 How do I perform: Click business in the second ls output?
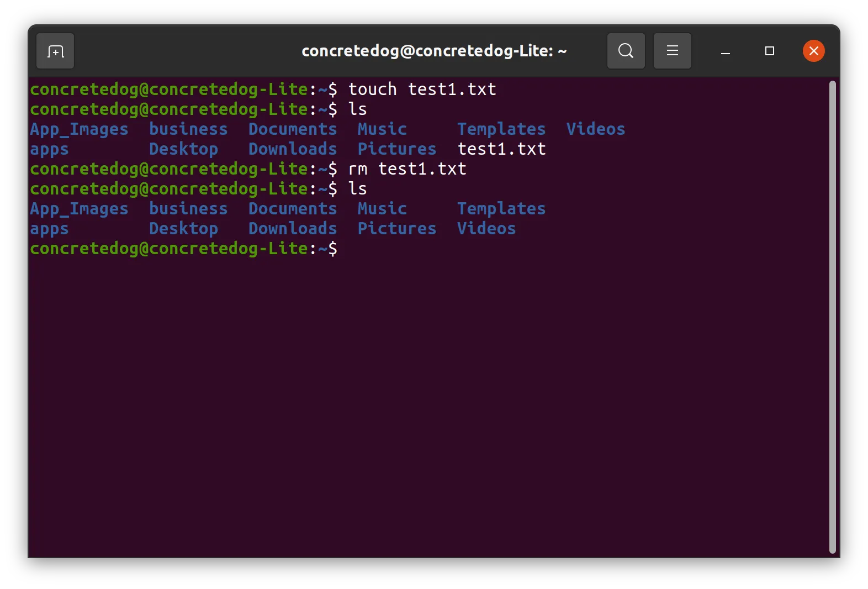point(188,208)
